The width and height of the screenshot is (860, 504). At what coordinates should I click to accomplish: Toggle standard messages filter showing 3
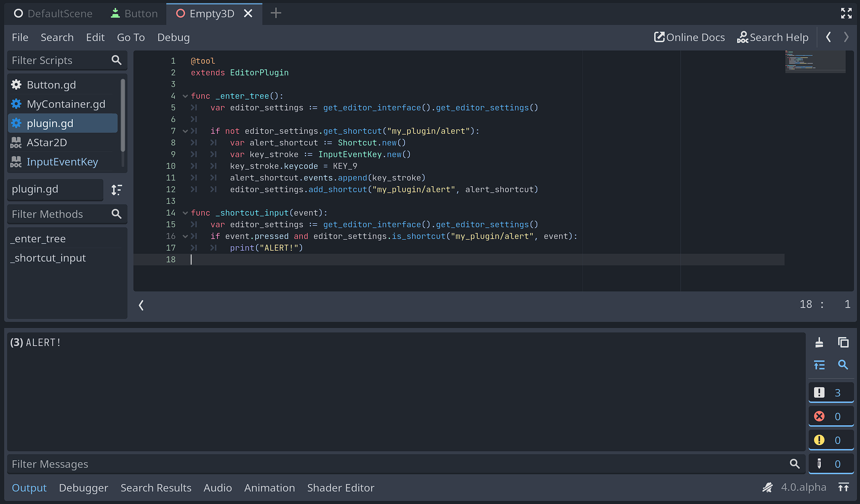tap(831, 393)
